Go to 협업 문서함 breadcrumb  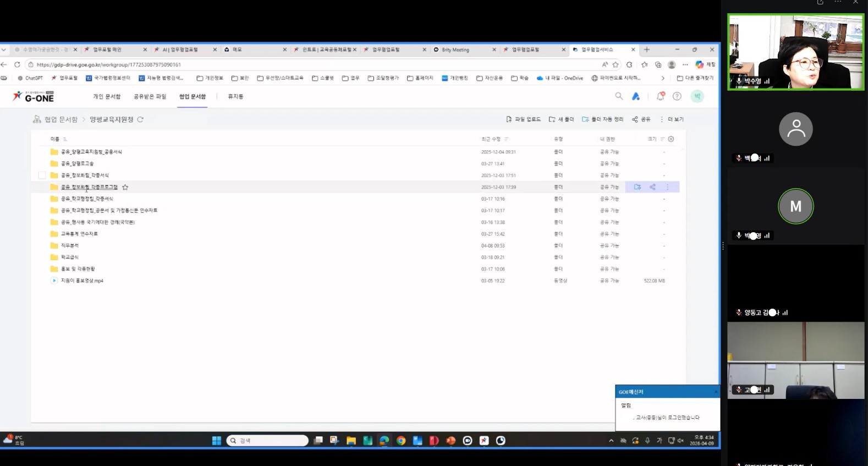[61, 119]
